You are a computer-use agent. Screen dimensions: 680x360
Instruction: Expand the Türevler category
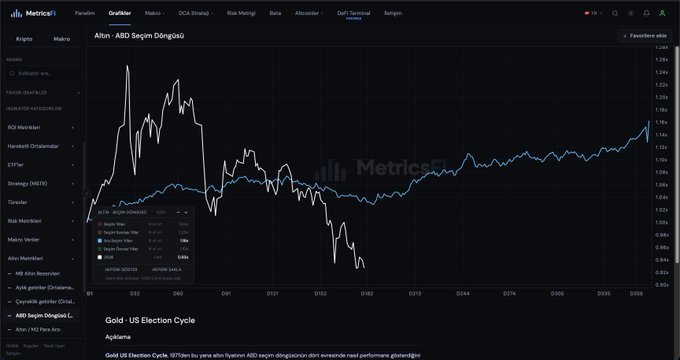pyautogui.click(x=41, y=203)
